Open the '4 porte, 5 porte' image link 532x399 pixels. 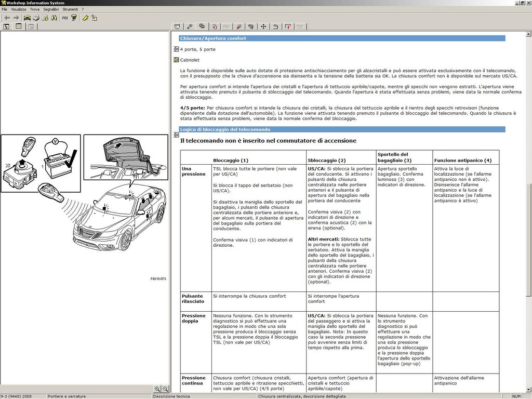point(176,49)
